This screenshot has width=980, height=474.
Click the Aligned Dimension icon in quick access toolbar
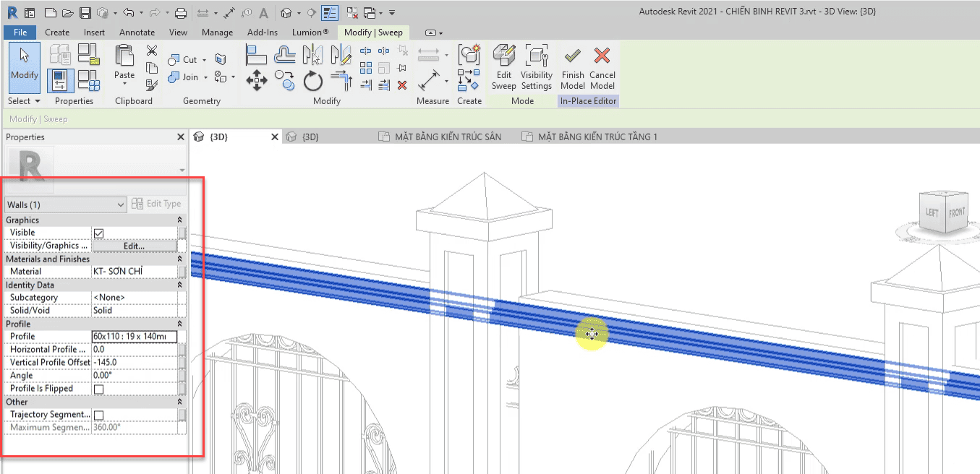click(229, 13)
